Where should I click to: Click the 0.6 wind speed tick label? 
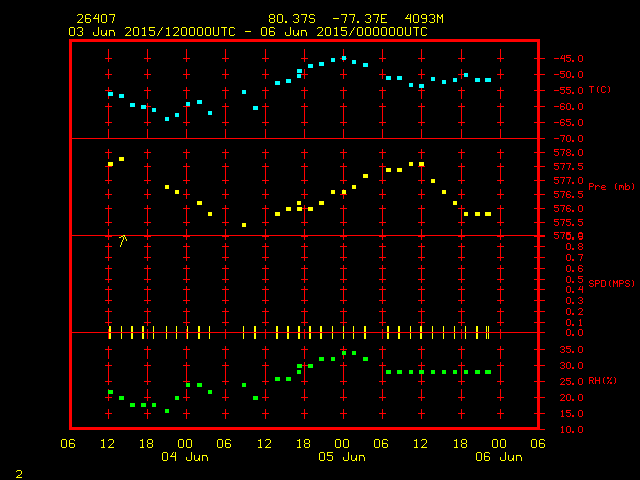coord(575,269)
